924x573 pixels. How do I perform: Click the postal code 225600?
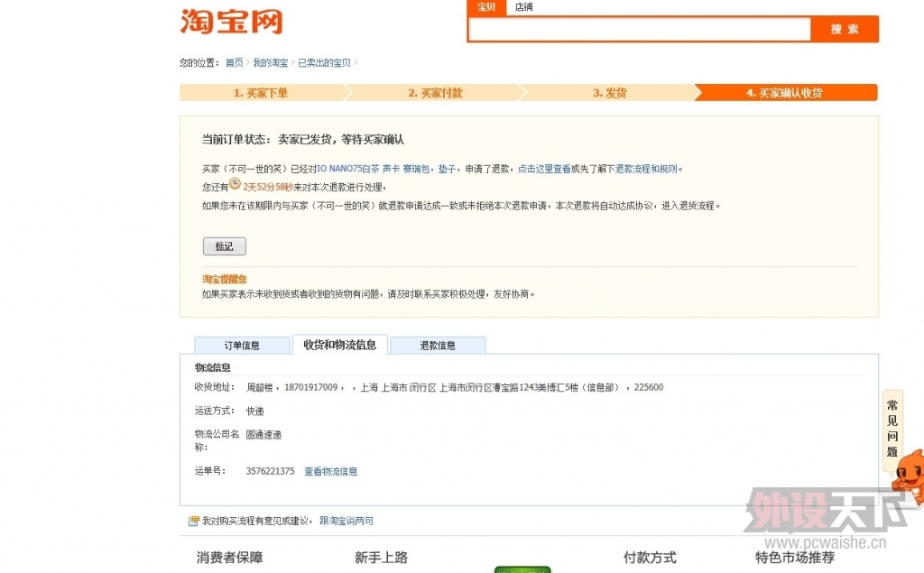(649, 387)
